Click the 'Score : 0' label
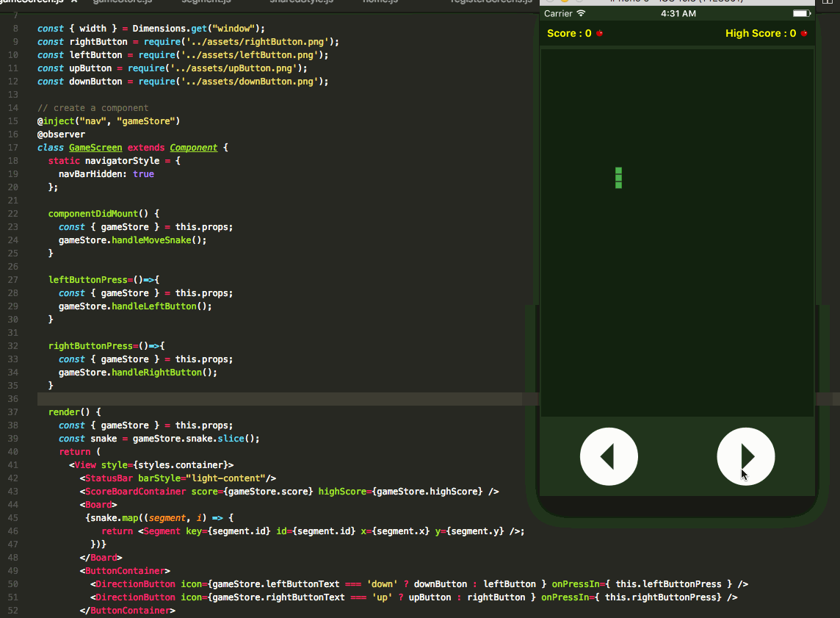The width and height of the screenshot is (840, 618). pos(569,33)
